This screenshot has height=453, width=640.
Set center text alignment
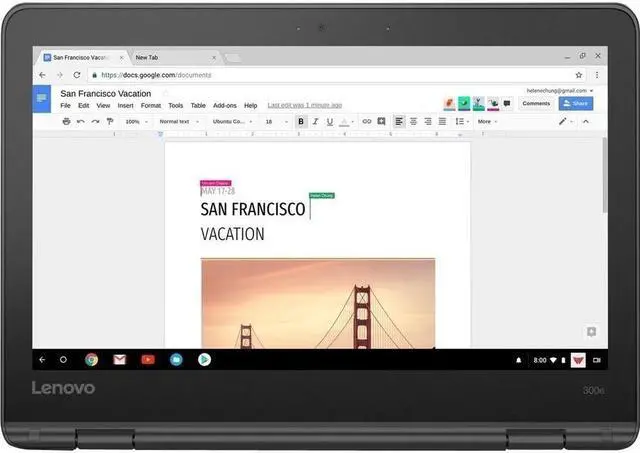[x=413, y=121]
